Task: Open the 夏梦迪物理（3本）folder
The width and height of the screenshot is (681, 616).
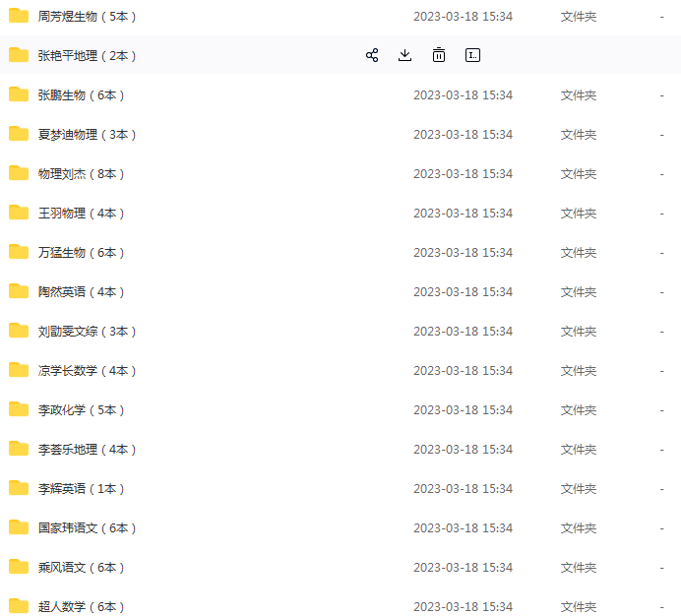Action: coord(88,135)
